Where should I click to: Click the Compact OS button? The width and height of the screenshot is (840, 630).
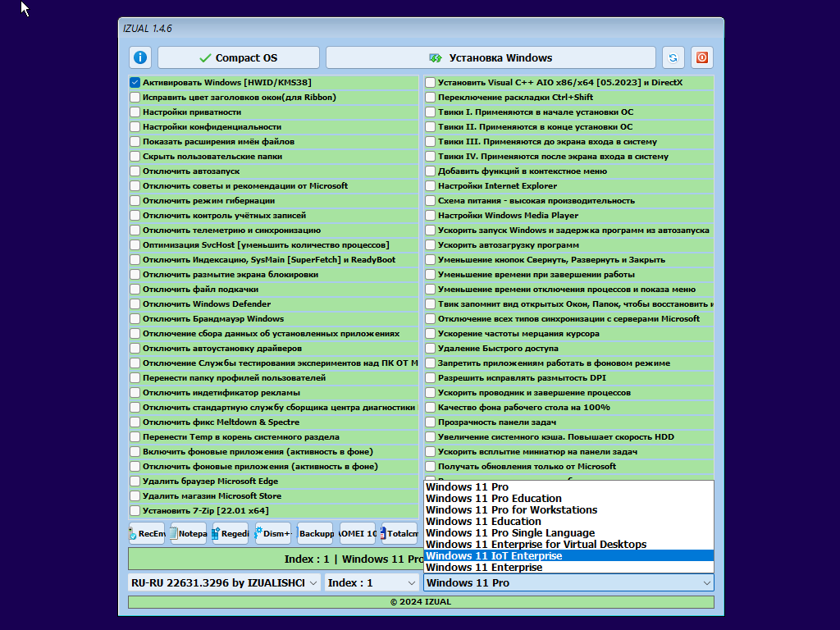coord(239,57)
